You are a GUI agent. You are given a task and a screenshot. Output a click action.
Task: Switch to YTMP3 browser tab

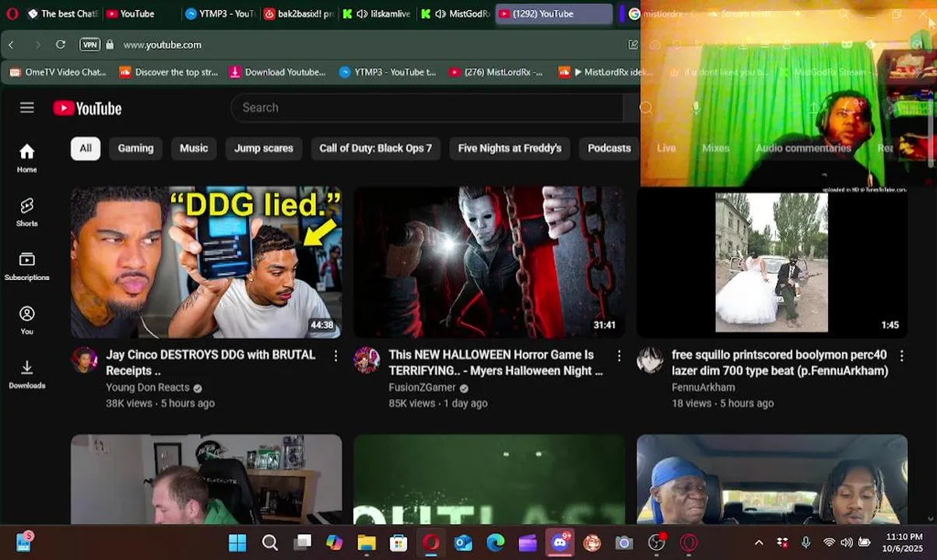221,13
